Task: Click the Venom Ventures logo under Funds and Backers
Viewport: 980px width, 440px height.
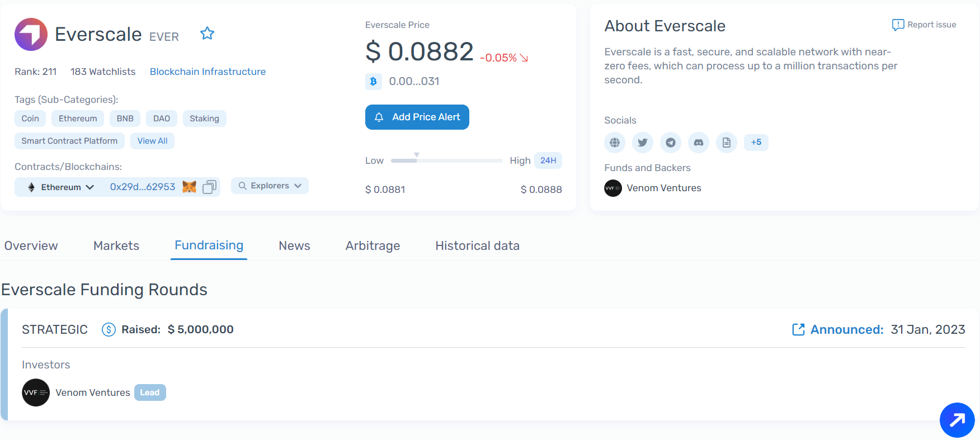Action: pyautogui.click(x=613, y=188)
